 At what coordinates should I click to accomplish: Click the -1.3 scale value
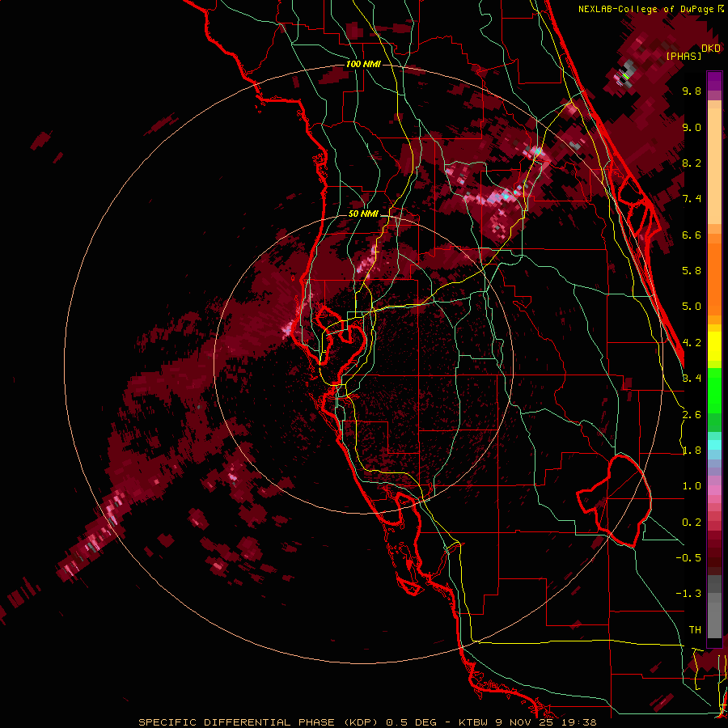[x=688, y=594]
